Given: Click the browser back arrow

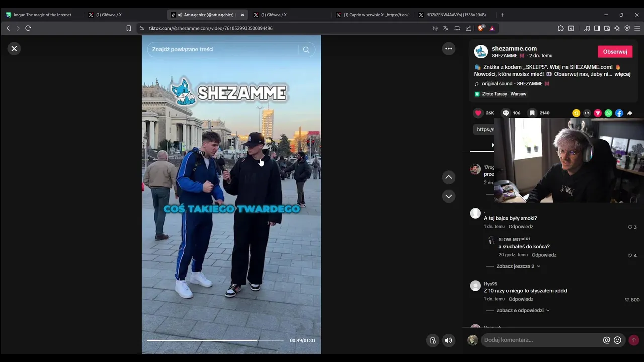Looking at the screenshot, I should [8, 28].
